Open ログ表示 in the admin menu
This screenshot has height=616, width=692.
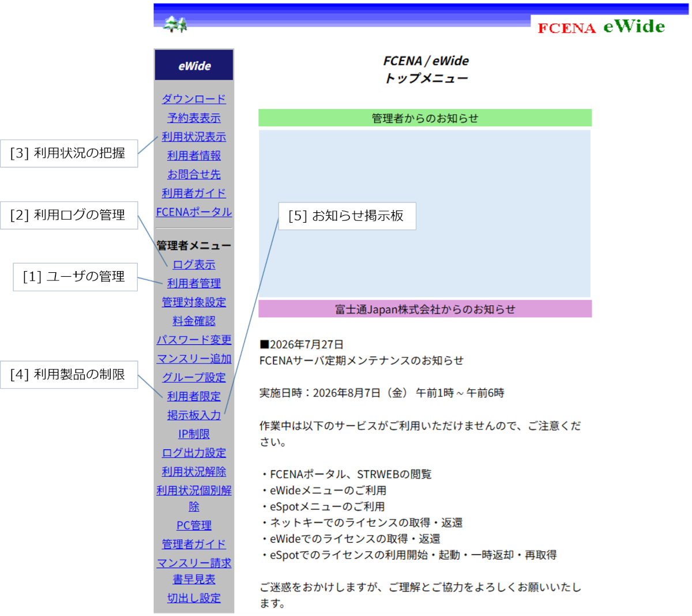point(194,265)
